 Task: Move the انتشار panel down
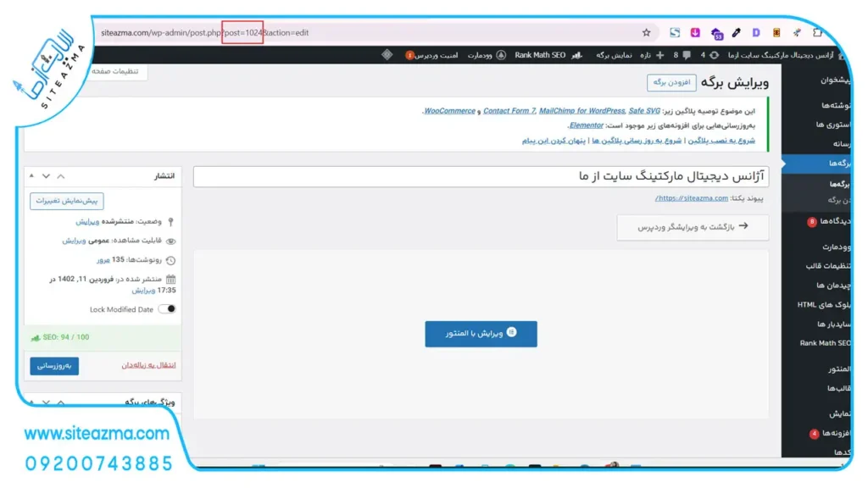coord(46,176)
